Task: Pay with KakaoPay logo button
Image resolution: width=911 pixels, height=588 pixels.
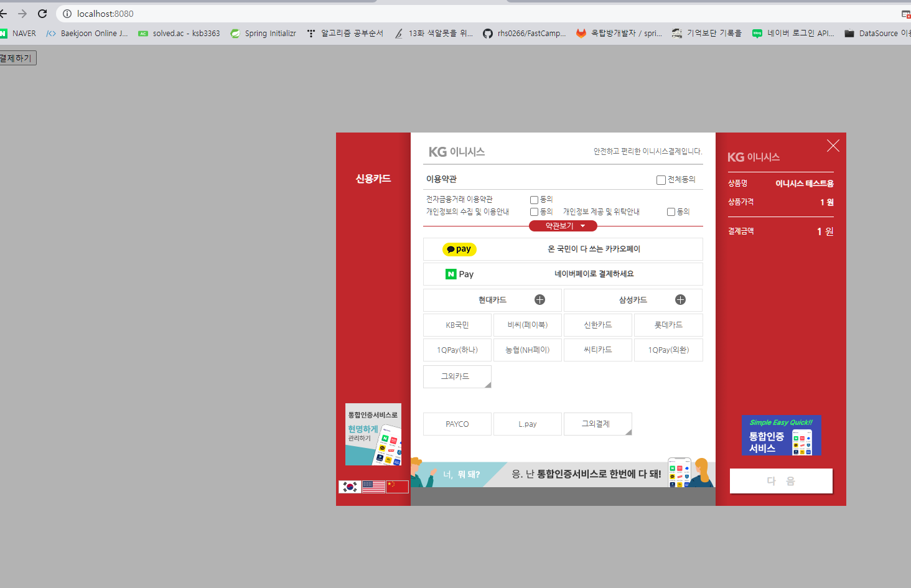Action: (x=459, y=249)
